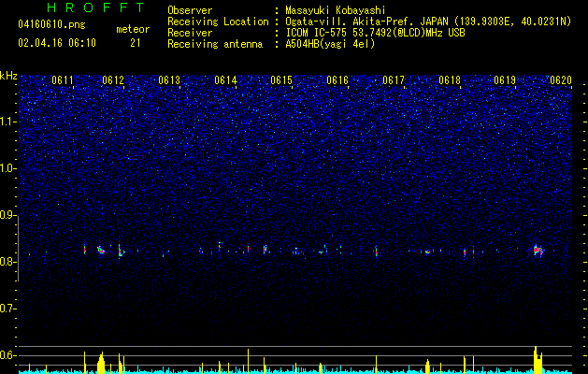Viewport: 588px width, 374px height.
Task: Click the 'meteor' count label
Action: coord(133,29)
